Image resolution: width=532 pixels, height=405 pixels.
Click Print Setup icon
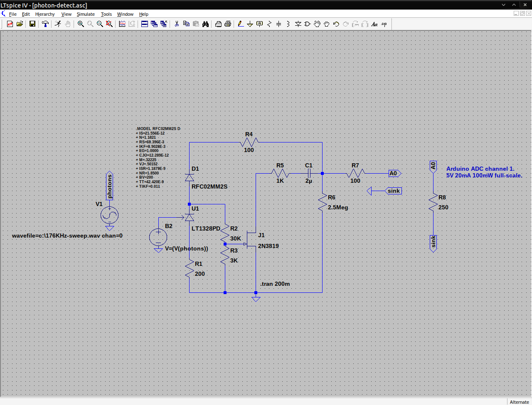click(218, 24)
